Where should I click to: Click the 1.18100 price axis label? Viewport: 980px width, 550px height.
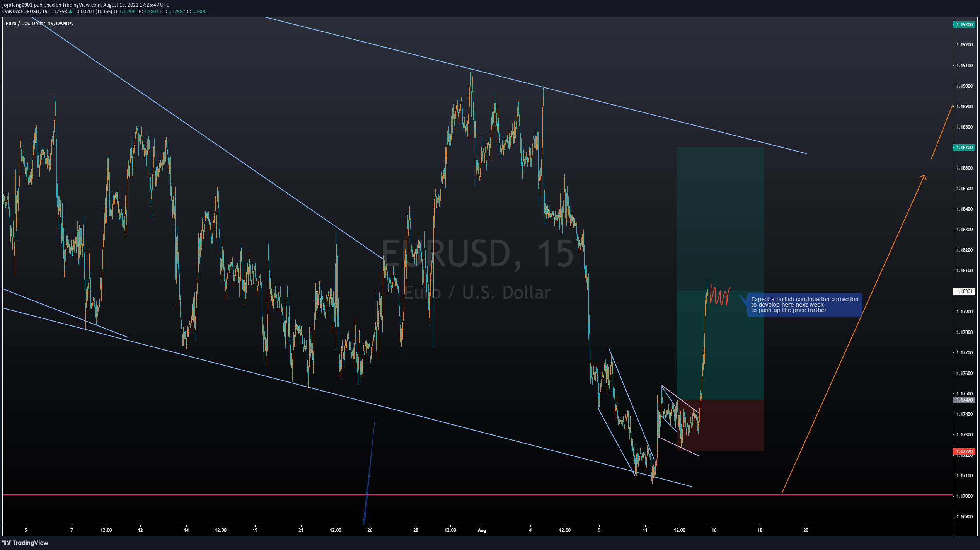[964, 270]
